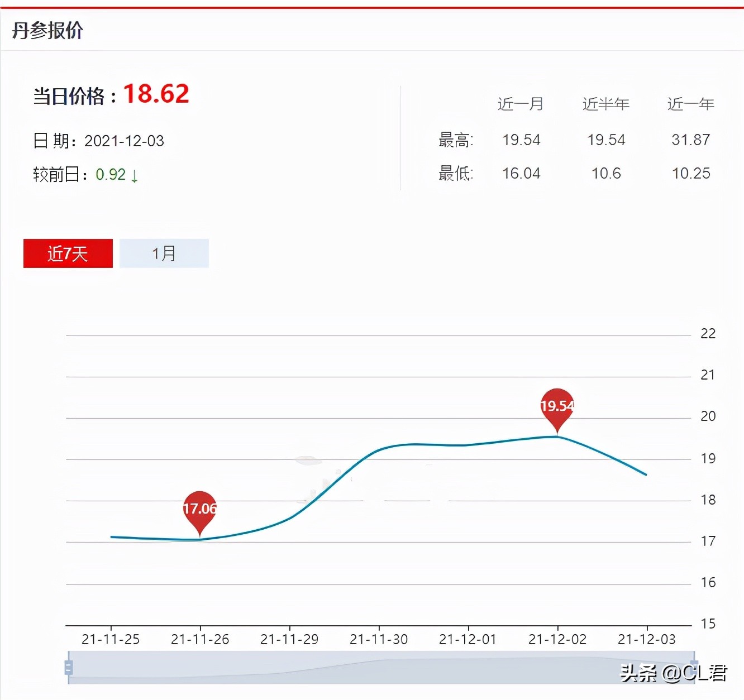The width and height of the screenshot is (744, 700).
Task: Click the line endpoint at 21-12-03
Action: coord(646,474)
